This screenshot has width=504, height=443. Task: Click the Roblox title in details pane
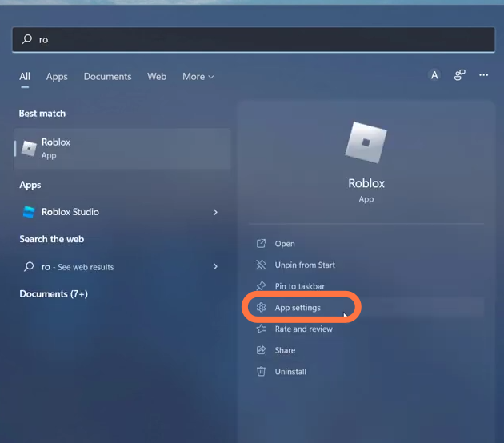pyautogui.click(x=366, y=183)
